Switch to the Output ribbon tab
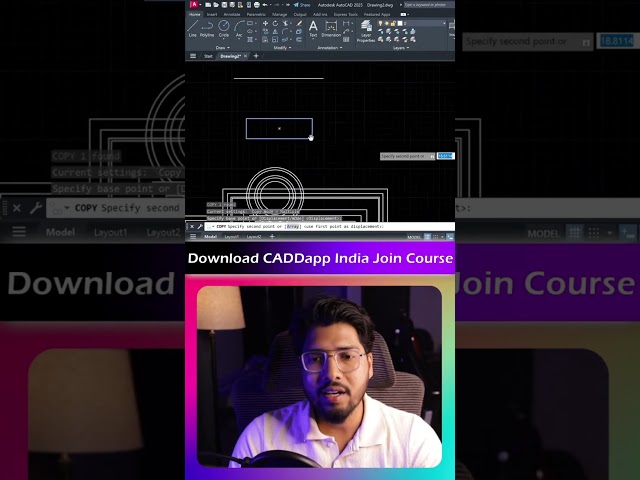Image resolution: width=640 pixels, height=480 pixels. coord(300,14)
